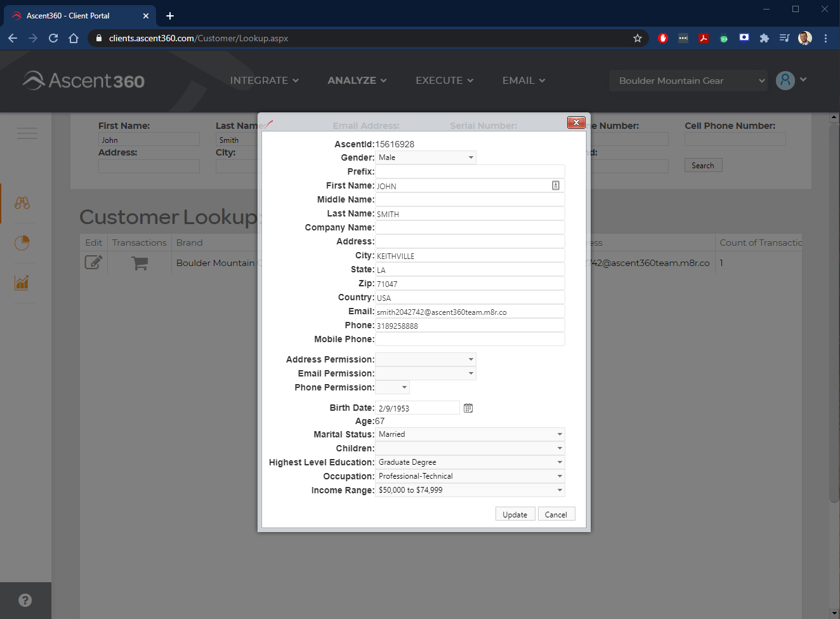Screen dimensions: 840x619
Task: Click the Mobile Phone input field
Action: tap(470, 339)
